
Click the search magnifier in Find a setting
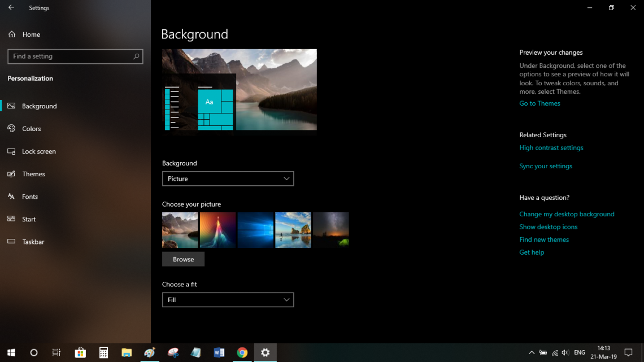[136, 56]
